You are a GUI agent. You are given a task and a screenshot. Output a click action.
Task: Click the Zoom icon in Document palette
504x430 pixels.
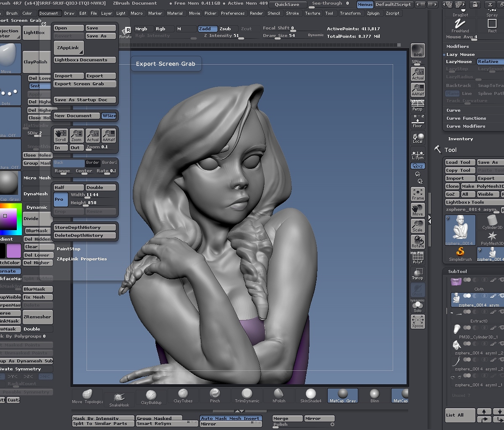point(76,136)
